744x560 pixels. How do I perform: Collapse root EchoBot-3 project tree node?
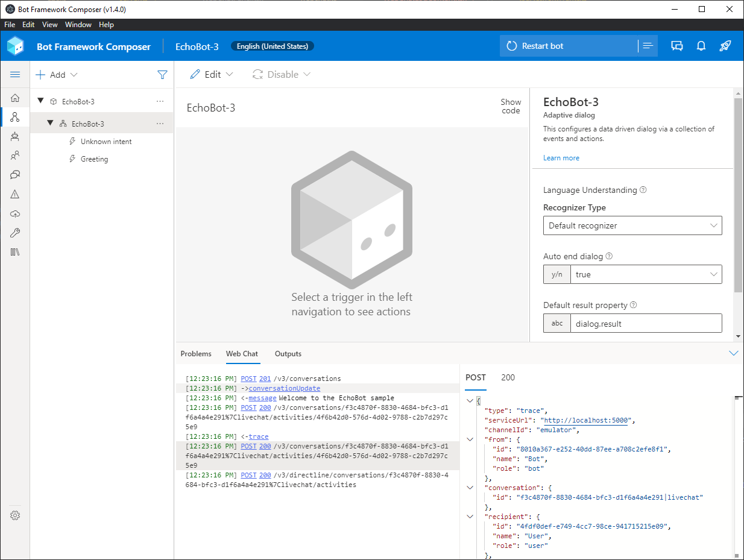(x=41, y=101)
